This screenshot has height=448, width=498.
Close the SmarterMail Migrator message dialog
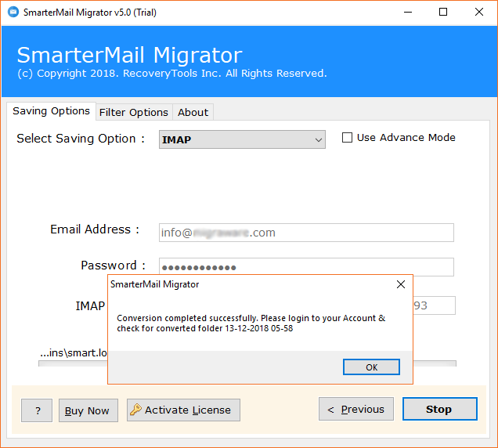coord(401,284)
